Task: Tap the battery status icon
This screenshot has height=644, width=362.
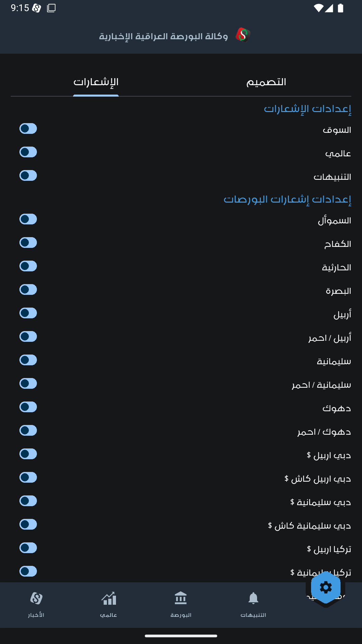Action: (x=341, y=8)
